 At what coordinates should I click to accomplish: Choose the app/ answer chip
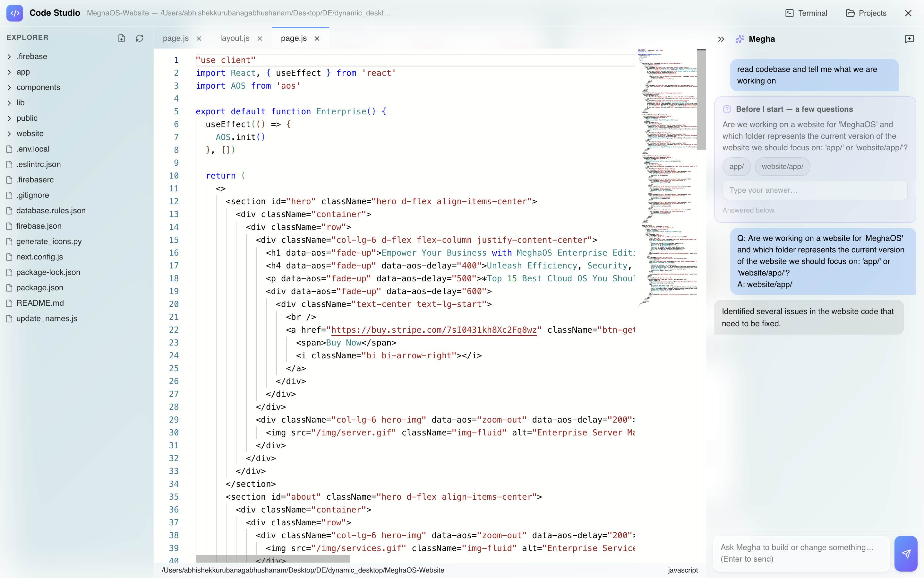pos(737,167)
